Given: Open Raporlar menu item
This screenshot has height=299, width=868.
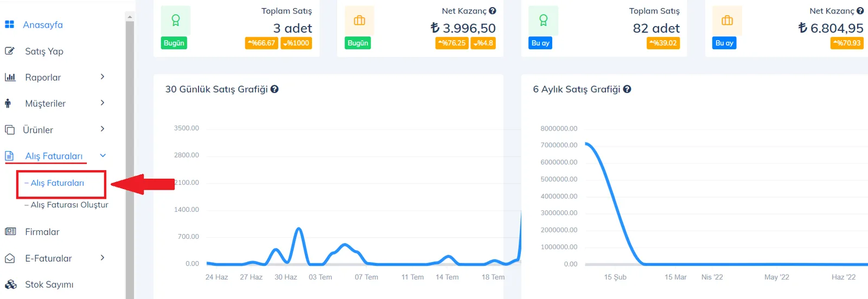Looking at the screenshot, I should (x=43, y=77).
